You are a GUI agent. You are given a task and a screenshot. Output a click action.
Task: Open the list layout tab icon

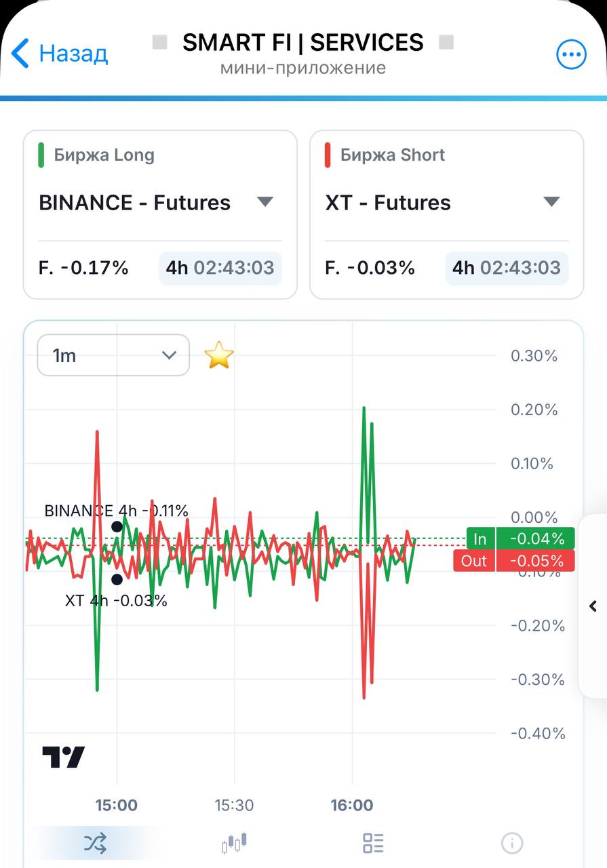(x=374, y=843)
